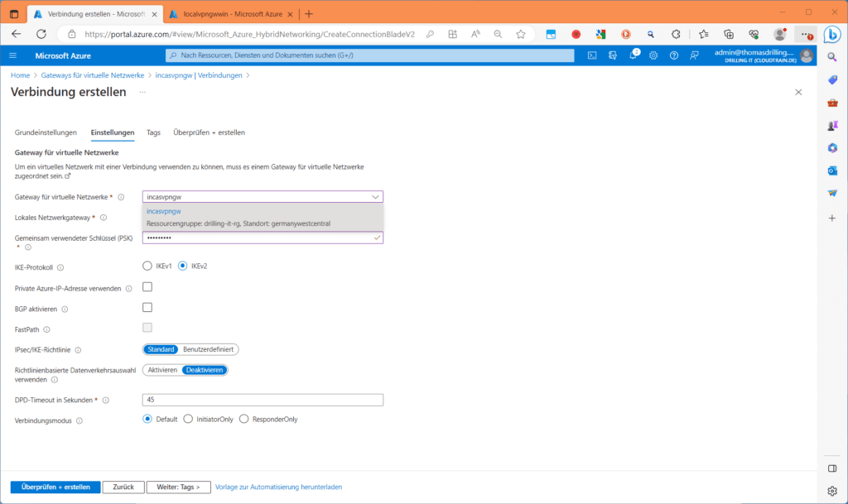Switch to Grundeinstellungen tab

click(x=46, y=132)
